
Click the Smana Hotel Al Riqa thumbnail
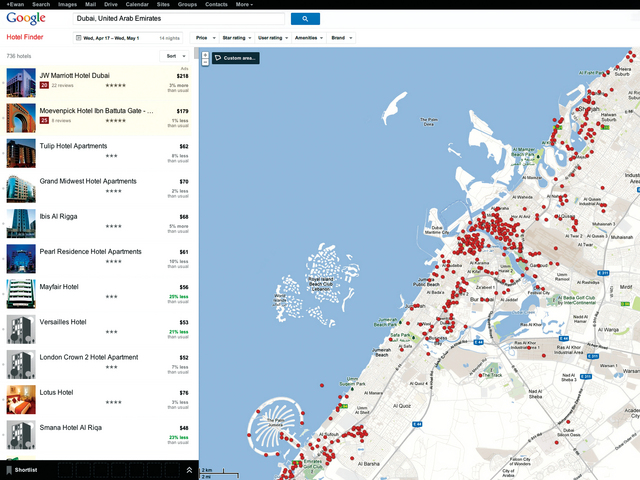pos(21,435)
